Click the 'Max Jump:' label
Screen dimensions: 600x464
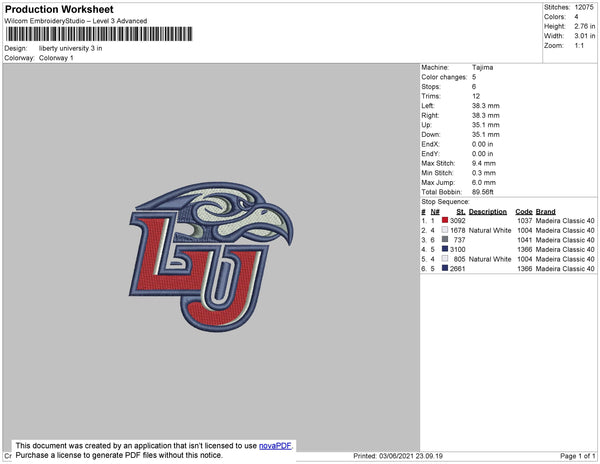pyautogui.click(x=438, y=182)
